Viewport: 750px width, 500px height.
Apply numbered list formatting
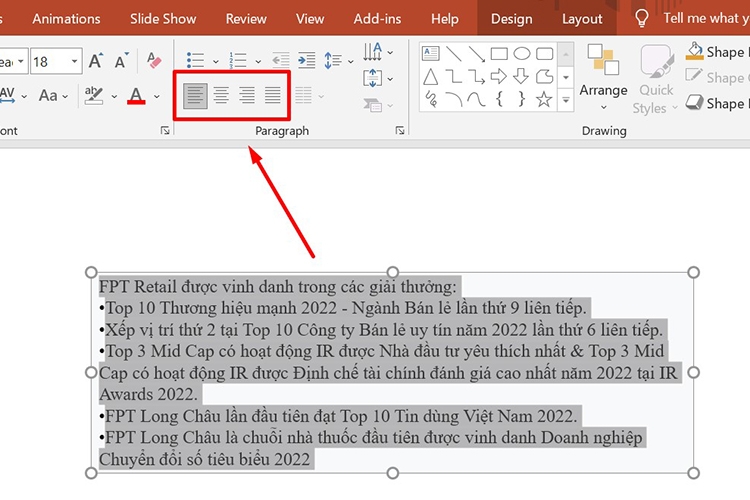pos(238,61)
